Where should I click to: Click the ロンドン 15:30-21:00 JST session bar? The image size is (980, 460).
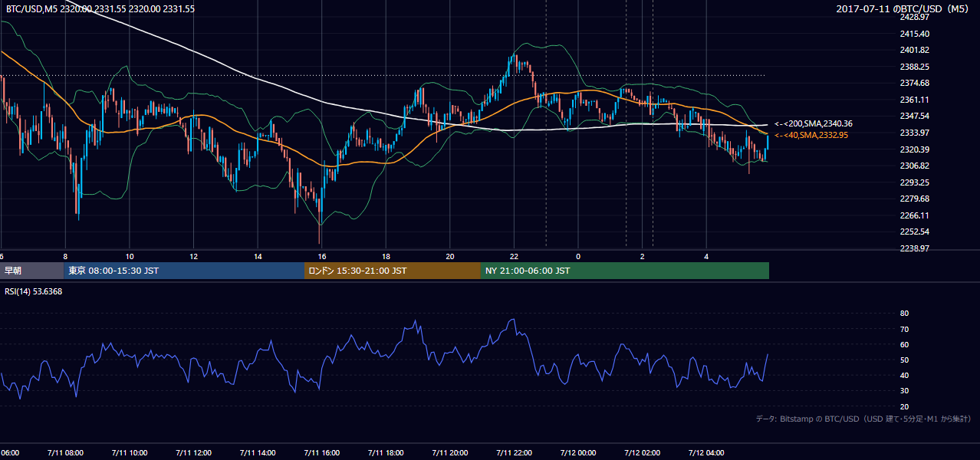coord(393,271)
